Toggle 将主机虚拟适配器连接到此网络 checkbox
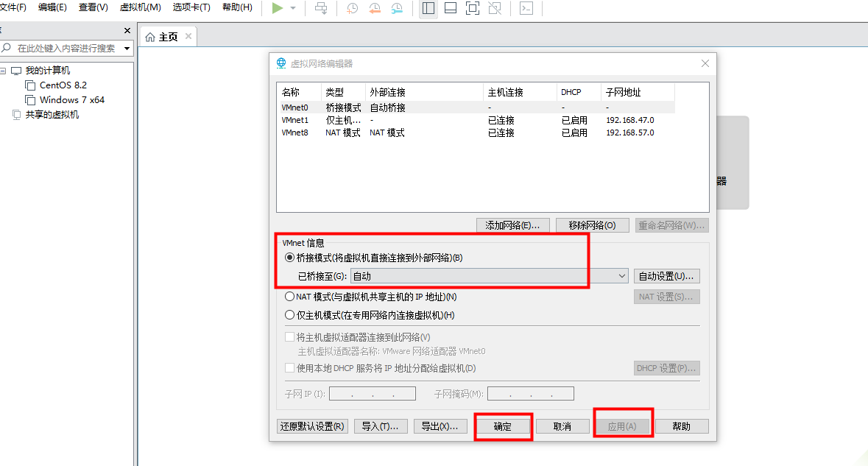Screen dimensions: 868x466 pos(289,337)
